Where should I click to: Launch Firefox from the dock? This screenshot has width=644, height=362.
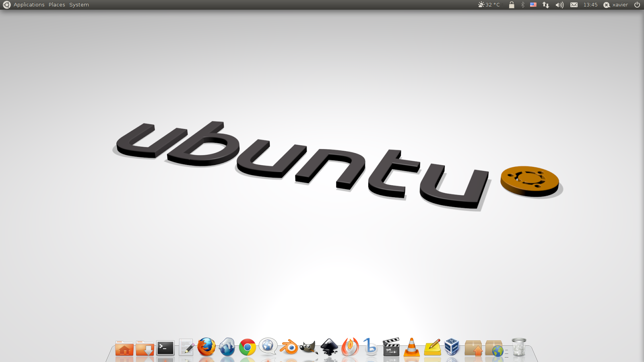click(206, 347)
